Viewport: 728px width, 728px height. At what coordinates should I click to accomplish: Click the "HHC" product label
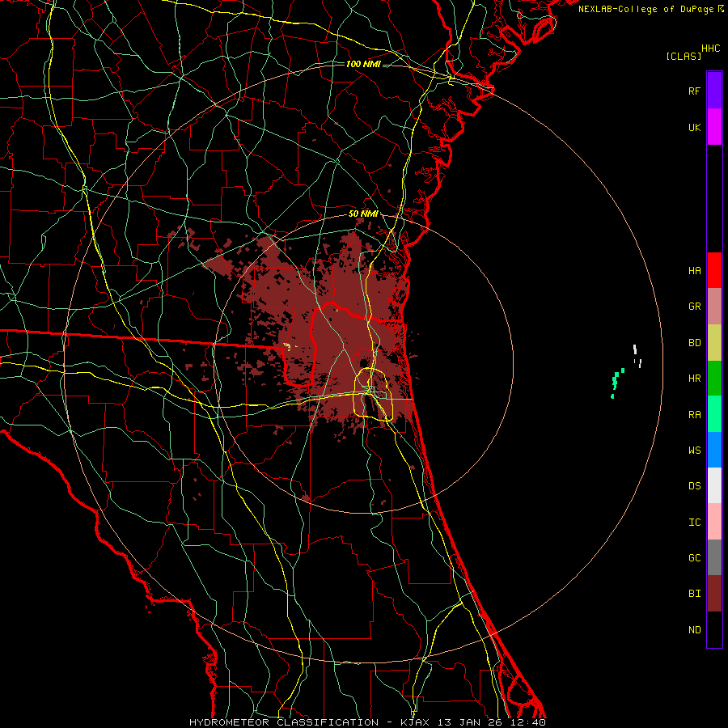pyautogui.click(x=711, y=49)
